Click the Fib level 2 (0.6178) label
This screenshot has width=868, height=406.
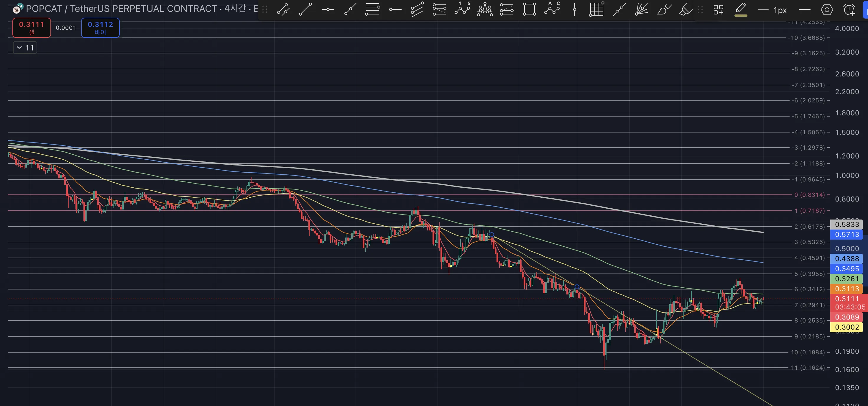pos(809,227)
